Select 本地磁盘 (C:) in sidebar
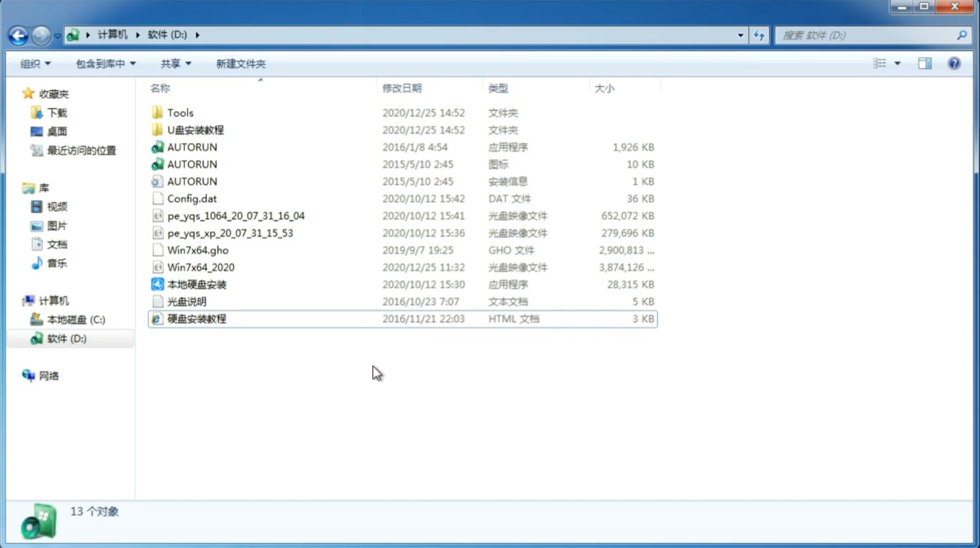980x548 pixels. pos(76,320)
